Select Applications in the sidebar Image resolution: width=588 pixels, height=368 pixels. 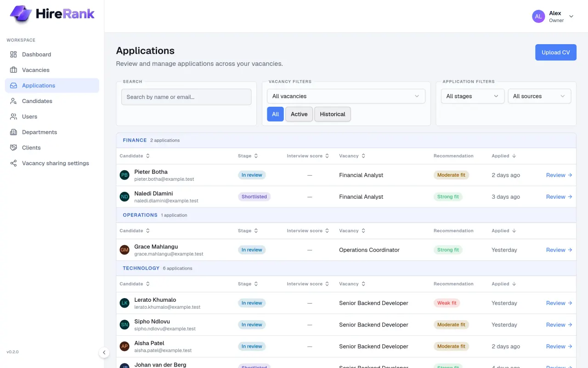coord(52,86)
